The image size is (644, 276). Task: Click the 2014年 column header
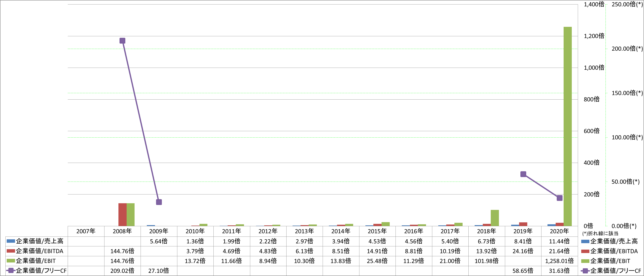(341, 231)
